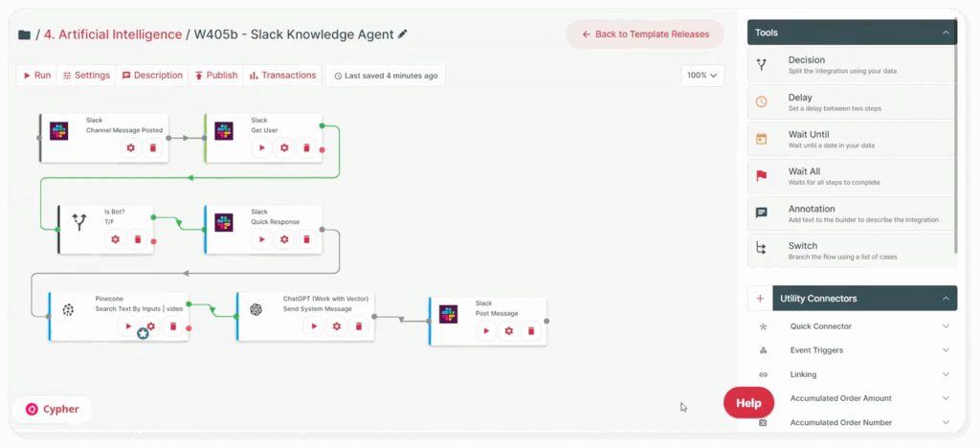Click the Decision tool branch icon
The image size is (980, 448).
point(761,64)
